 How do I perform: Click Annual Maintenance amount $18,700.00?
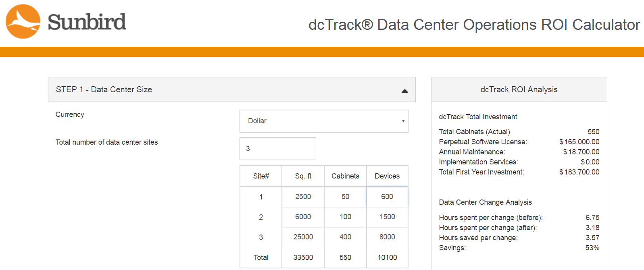pos(581,152)
